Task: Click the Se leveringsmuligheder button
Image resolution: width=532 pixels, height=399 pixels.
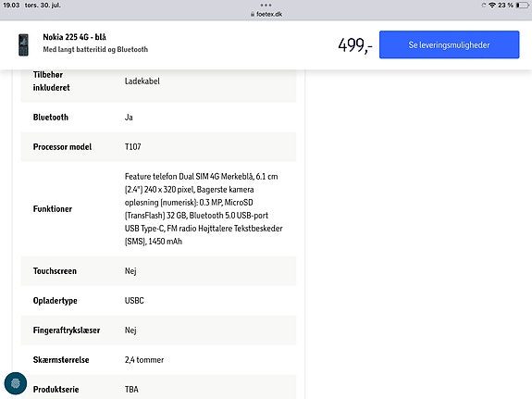Action: (450, 44)
